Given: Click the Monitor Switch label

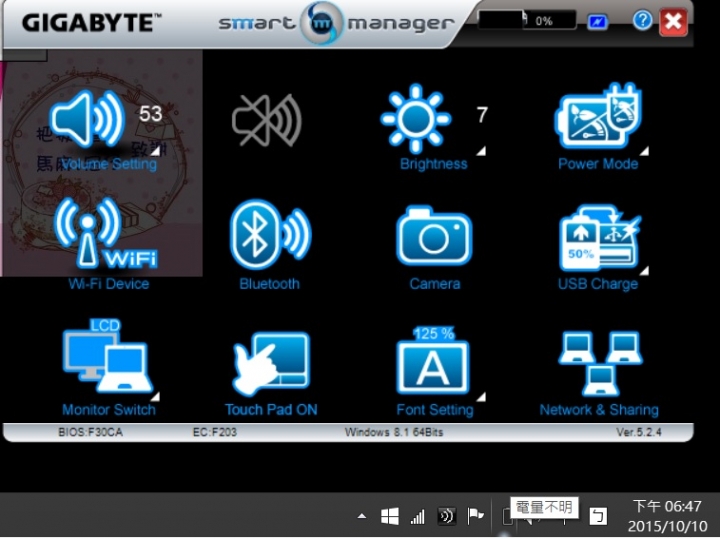Looking at the screenshot, I should coord(109,410).
